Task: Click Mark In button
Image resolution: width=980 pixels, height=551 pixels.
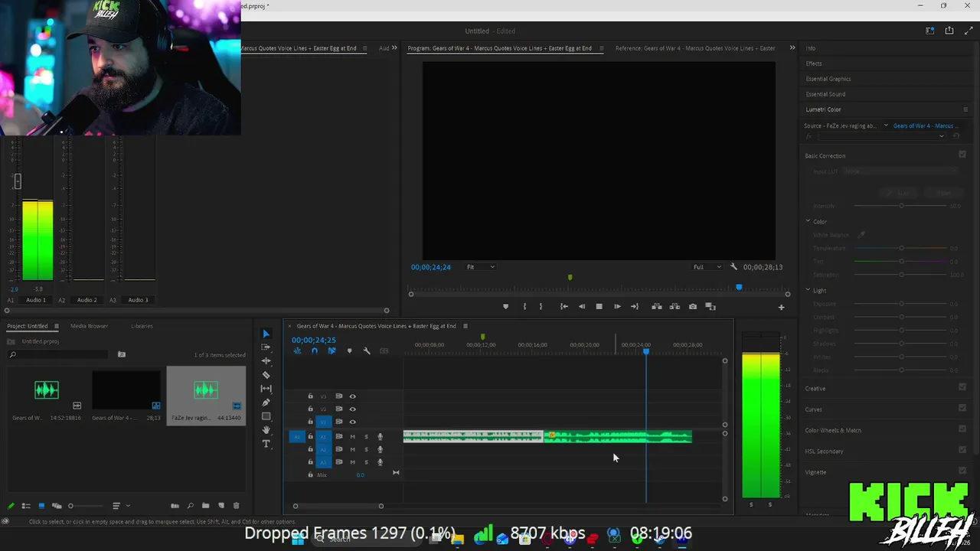Action: click(524, 307)
